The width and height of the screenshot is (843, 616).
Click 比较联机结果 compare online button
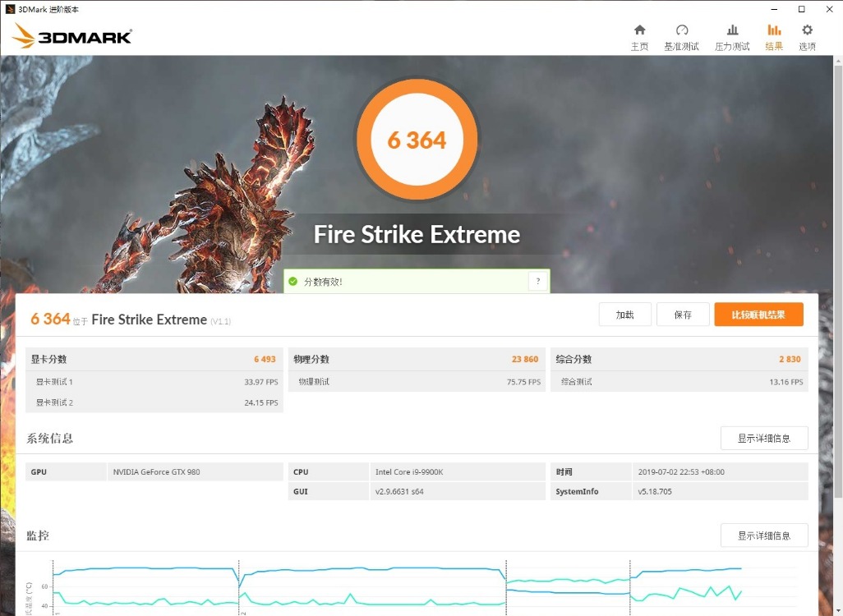pos(758,315)
